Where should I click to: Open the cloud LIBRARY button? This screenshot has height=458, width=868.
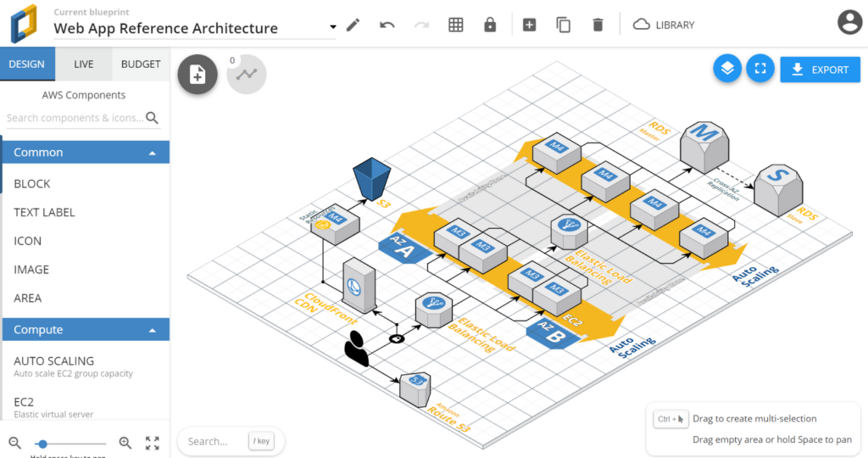tap(664, 25)
